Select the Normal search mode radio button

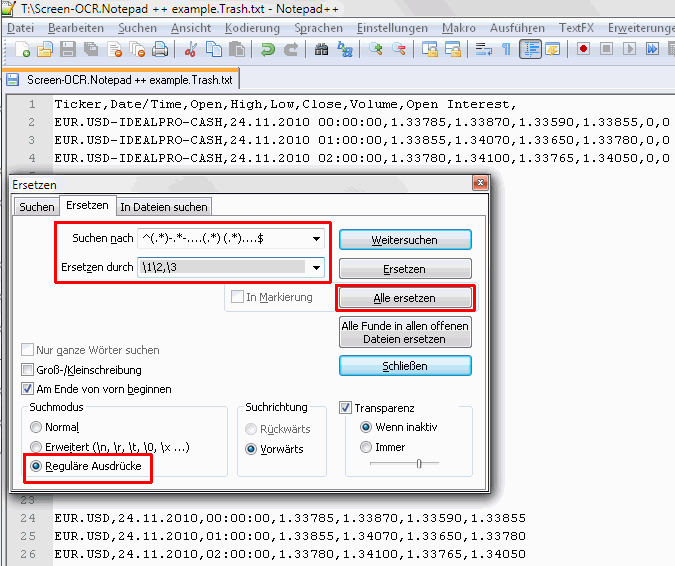pyautogui.click(x=37, y=427)
